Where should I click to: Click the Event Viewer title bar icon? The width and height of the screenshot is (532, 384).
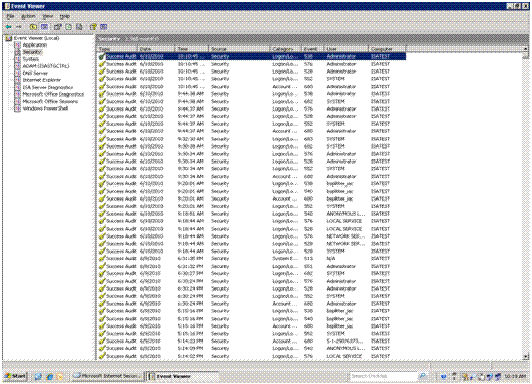(7, 6)
